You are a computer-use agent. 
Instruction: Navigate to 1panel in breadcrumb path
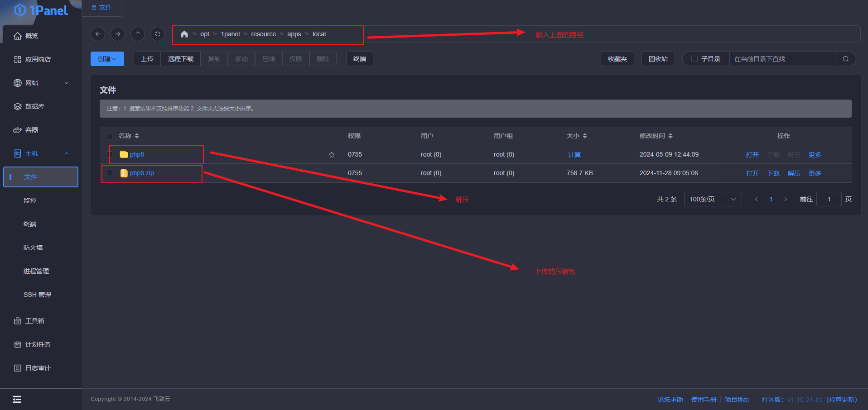click(230, 34)
